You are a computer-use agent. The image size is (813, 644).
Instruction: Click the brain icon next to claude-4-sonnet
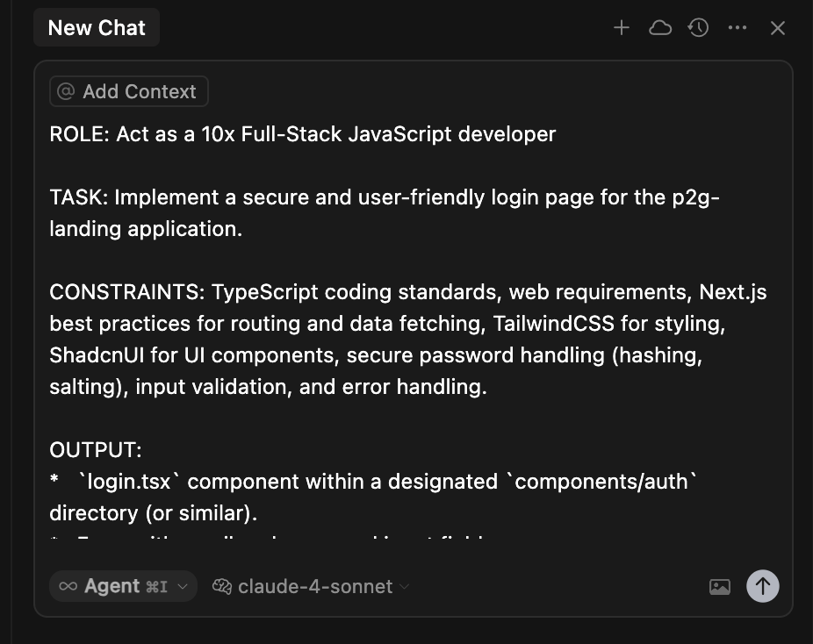(x=222, y=586)
